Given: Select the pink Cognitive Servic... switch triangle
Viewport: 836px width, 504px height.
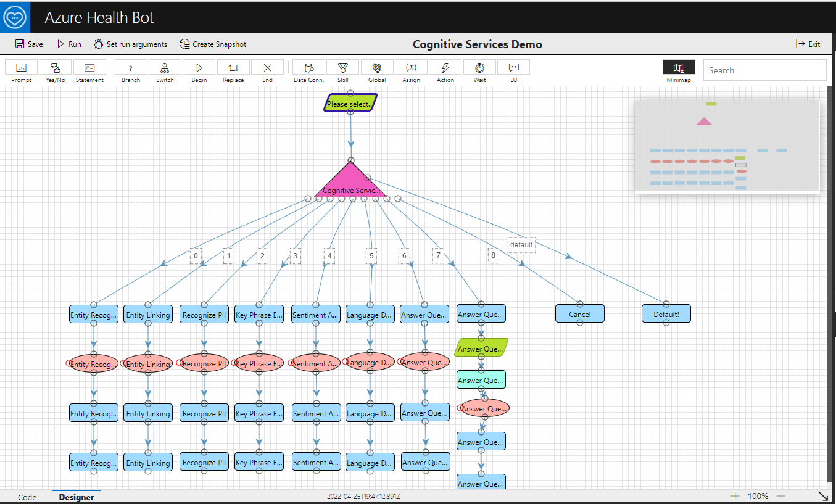Looking at the screenshot, I should (x=350, y=184).
